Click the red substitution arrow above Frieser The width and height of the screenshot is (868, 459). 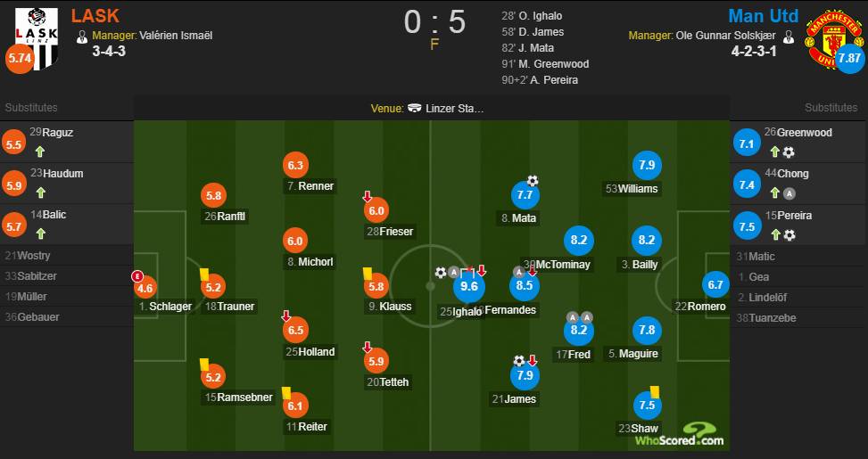[x=367, y=196]
